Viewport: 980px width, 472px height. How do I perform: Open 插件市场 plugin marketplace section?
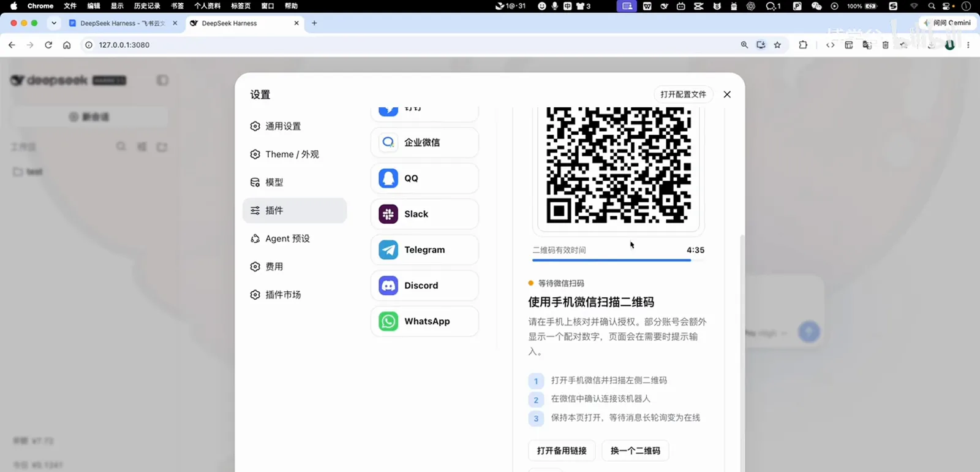tap(295, 295)
